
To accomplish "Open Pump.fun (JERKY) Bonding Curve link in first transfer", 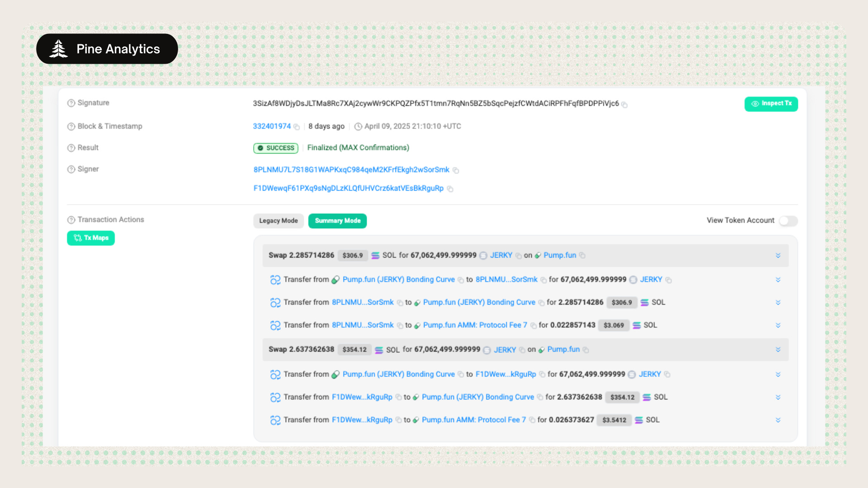I will tap(398, 280).
